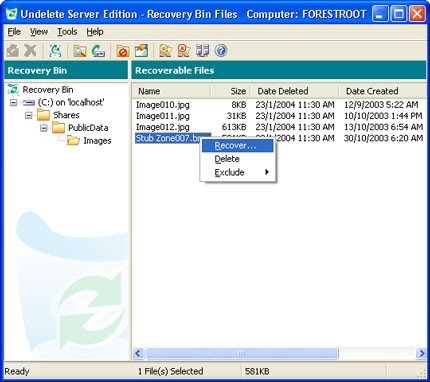Click the Ready status bar text
The image size is (430, 382).
click(17, 371)
